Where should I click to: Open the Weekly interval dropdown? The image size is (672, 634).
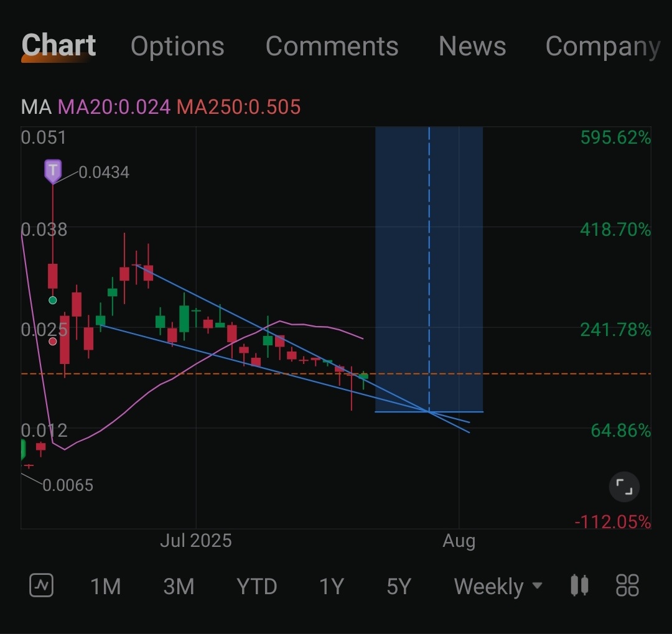(498, 587)
